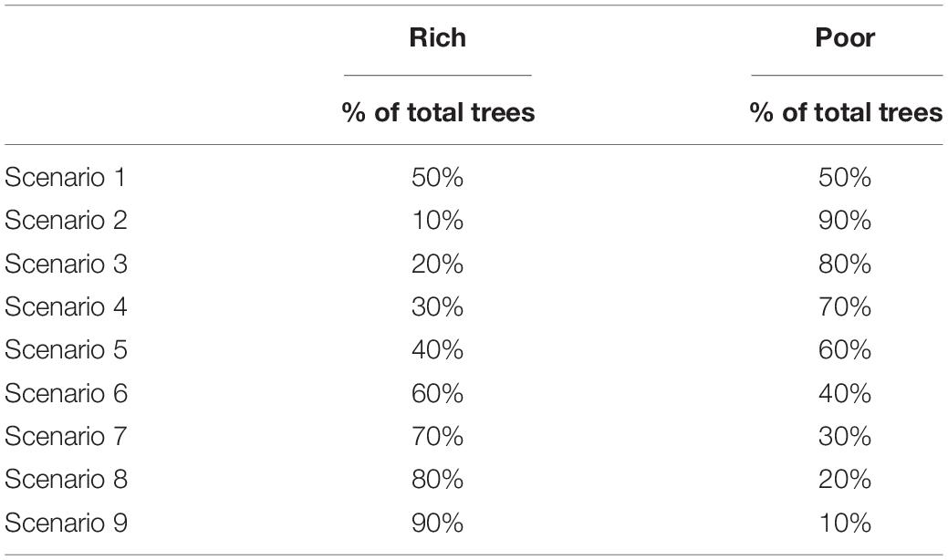
Task: Select the Scenario 4 row label
Action: [66, 306]
